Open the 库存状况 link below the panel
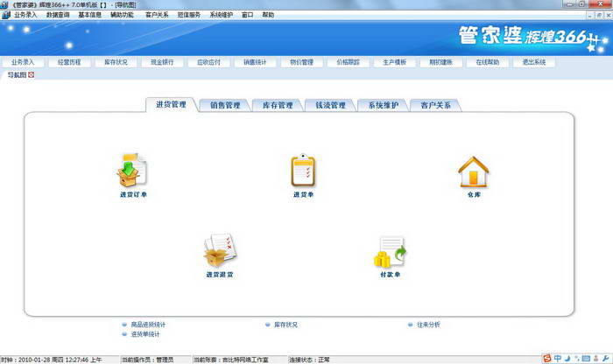The width and height of the screenshot is (613, 364). tap(285, 325)
